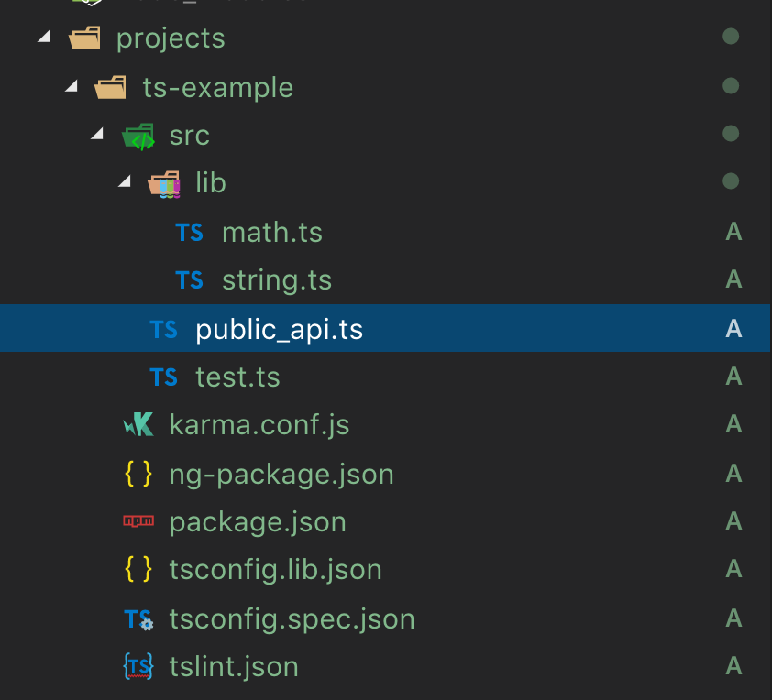The image size is (772, 700).
Task: Open tslint.json file
Action: 234,667
